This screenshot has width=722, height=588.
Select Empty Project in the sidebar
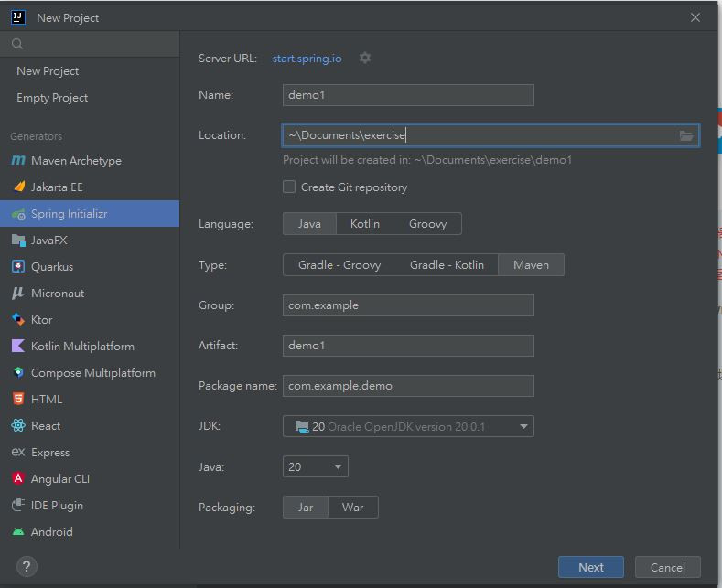pyautogui.click(x=52, y=98)
